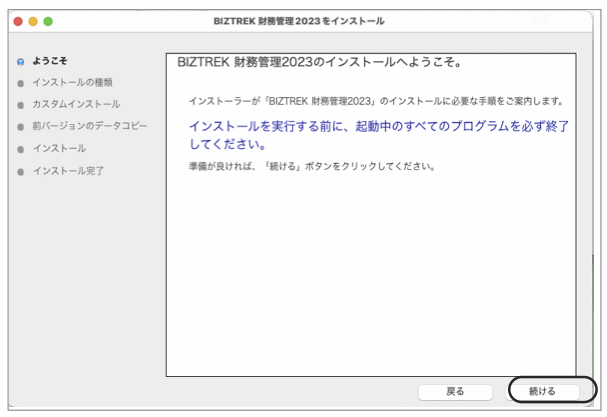Click the 続ける button to proceed
The height and width of the screenshot is (417, 607).
[x=543, y=390]
